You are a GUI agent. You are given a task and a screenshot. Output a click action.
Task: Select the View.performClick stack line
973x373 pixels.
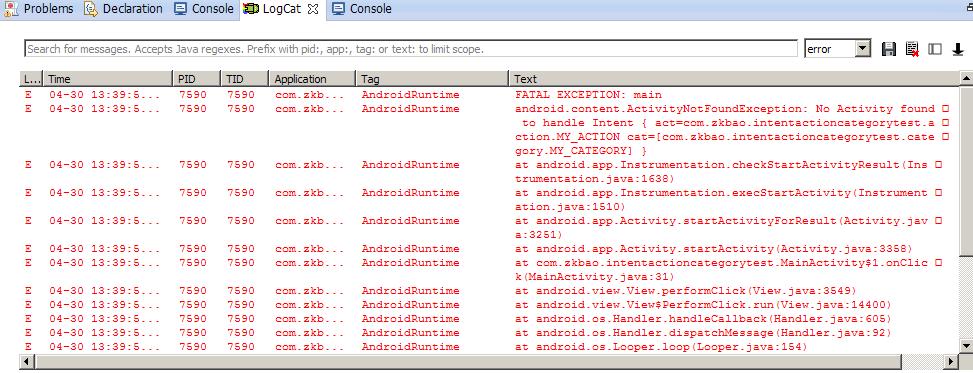click(x=489, y=290)
